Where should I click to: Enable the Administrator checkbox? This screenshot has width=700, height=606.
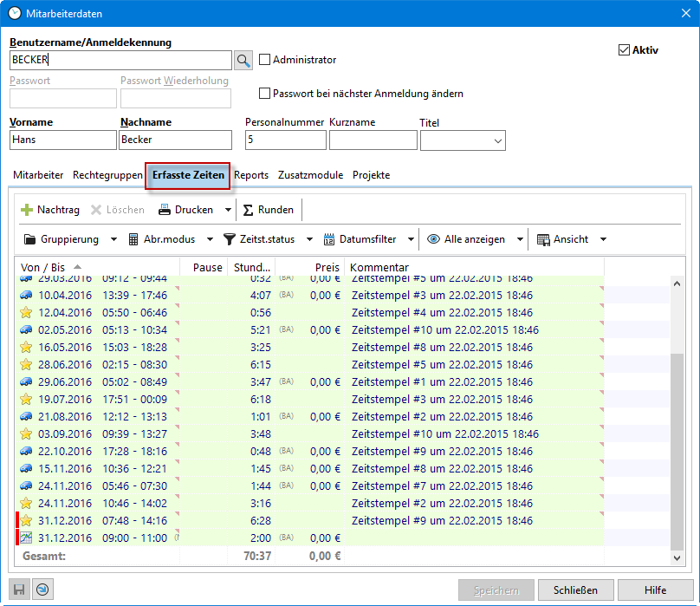(x=265, y=60)
